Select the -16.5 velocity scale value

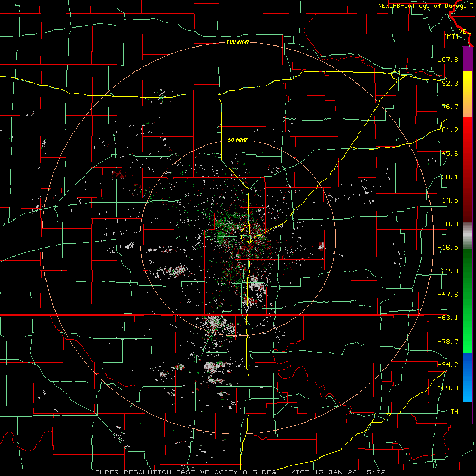(x=448, y=248)
